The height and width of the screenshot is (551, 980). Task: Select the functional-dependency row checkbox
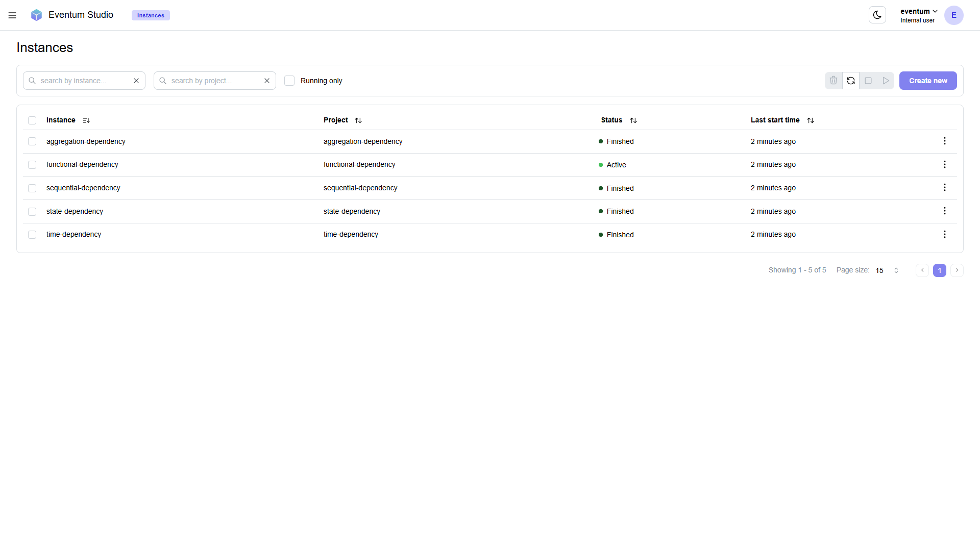pos(32,164)
